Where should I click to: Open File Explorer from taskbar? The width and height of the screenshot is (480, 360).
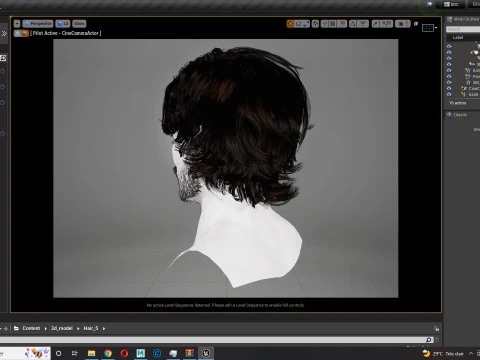point(91,353)
